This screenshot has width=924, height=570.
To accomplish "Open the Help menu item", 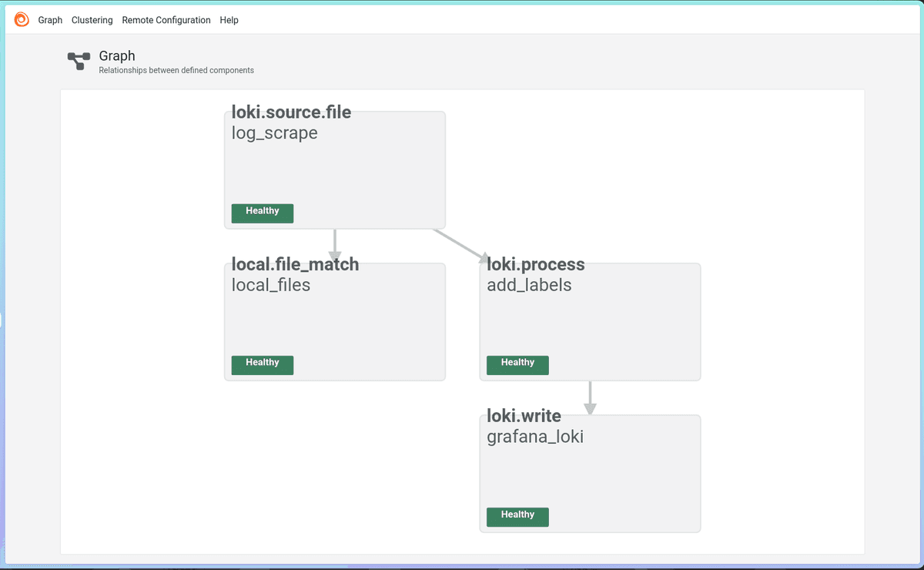I will tap(229, 20).
